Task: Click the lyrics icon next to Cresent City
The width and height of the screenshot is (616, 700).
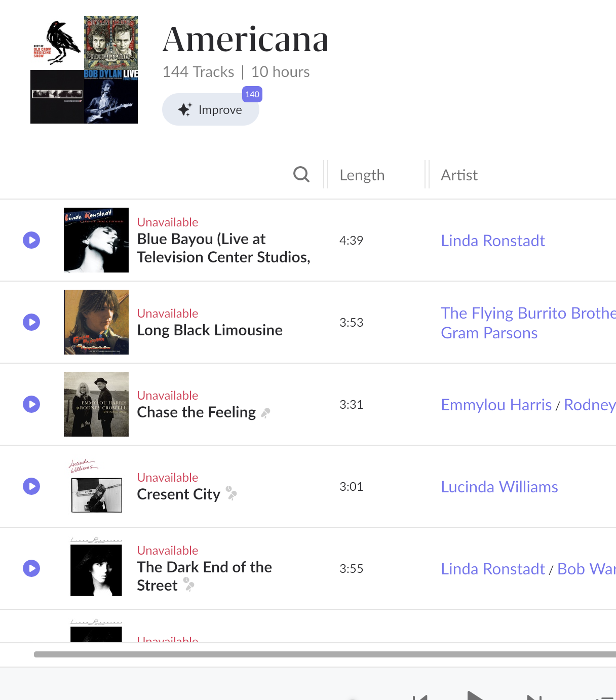Action: 232,493
